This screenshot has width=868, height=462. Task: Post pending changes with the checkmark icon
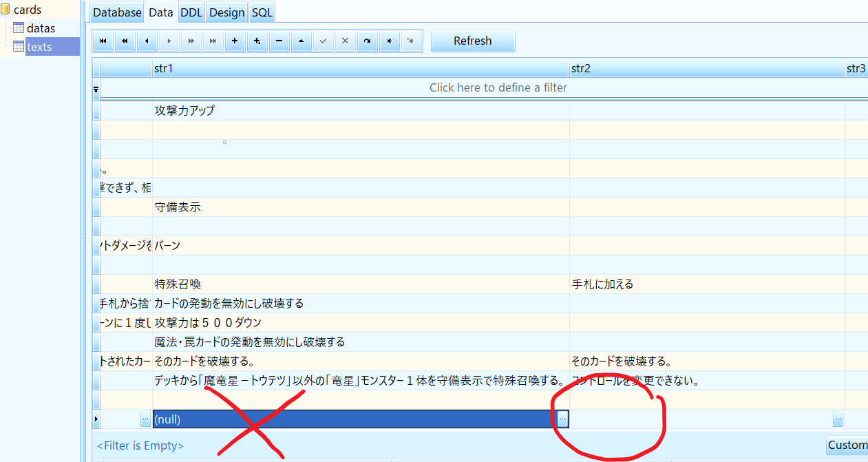coord(323,41)
